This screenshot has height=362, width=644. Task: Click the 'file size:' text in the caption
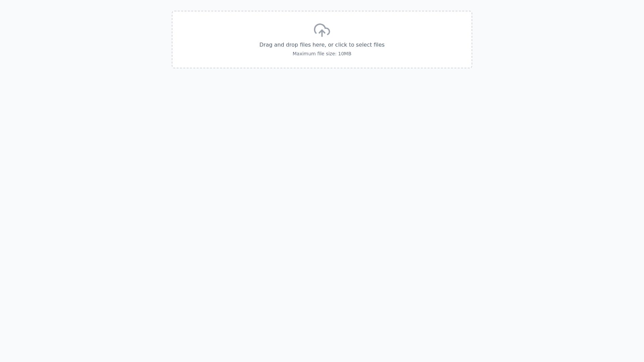point(327,54)
